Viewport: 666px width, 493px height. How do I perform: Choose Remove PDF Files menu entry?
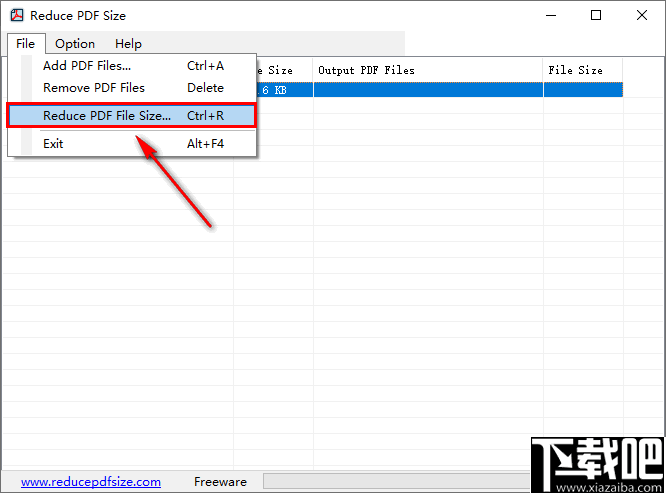132,88
